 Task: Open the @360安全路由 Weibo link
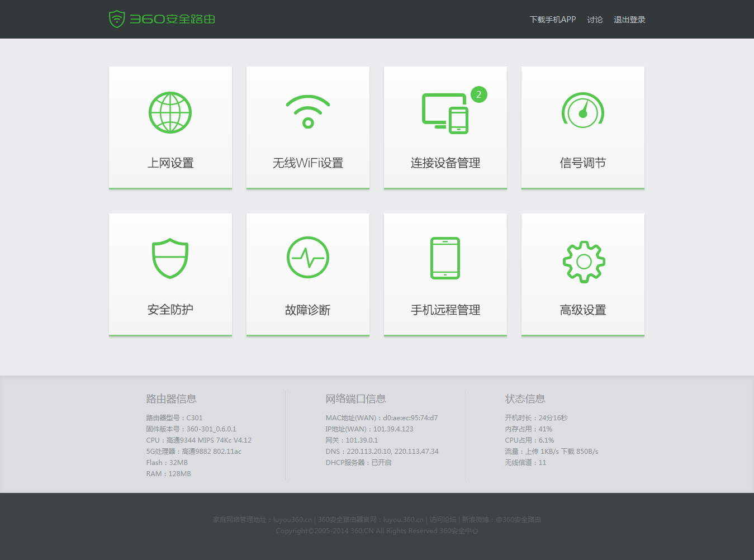tap(518, 520)
